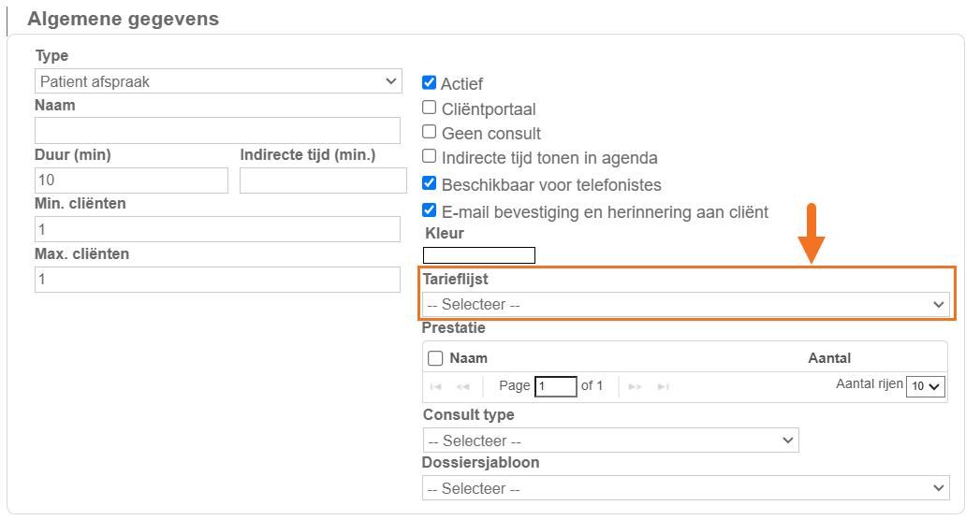Uncheck the Actief checkbox
980x520 pixels.
click(430, 83)
